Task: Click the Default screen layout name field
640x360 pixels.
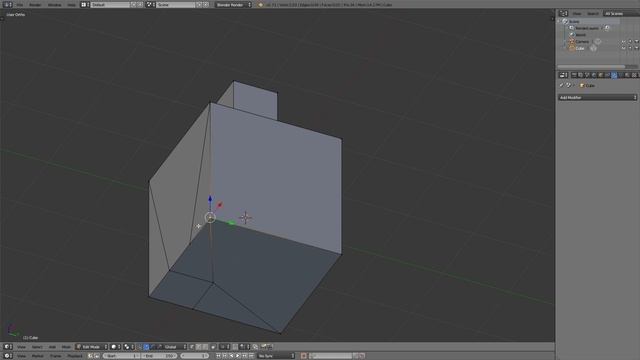Action: pos(110,4)
